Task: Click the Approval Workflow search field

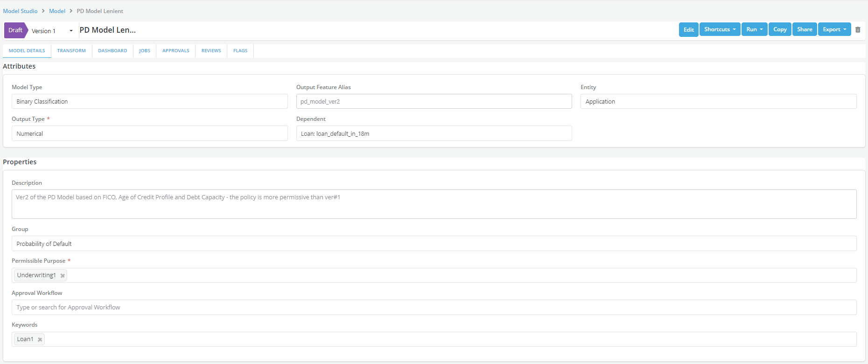Action: click(434, 308)
